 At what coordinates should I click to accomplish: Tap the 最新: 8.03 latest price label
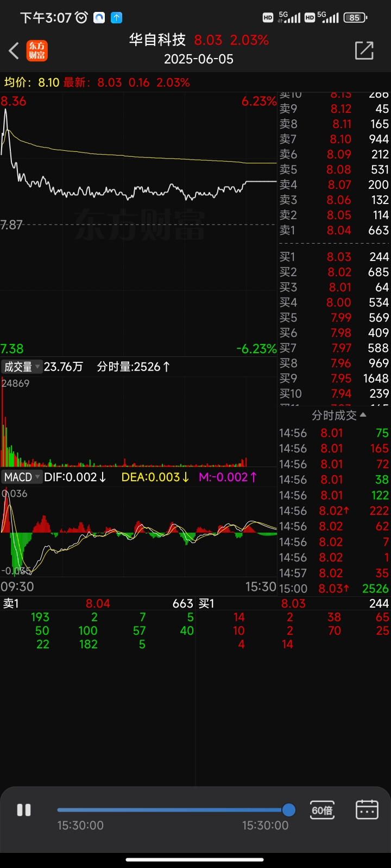(93, 82)
